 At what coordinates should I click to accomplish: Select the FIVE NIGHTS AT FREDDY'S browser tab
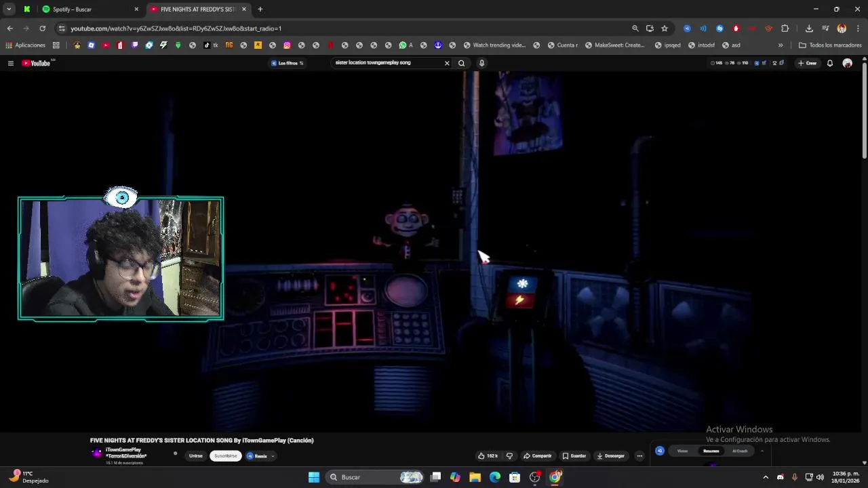point(197,9)
